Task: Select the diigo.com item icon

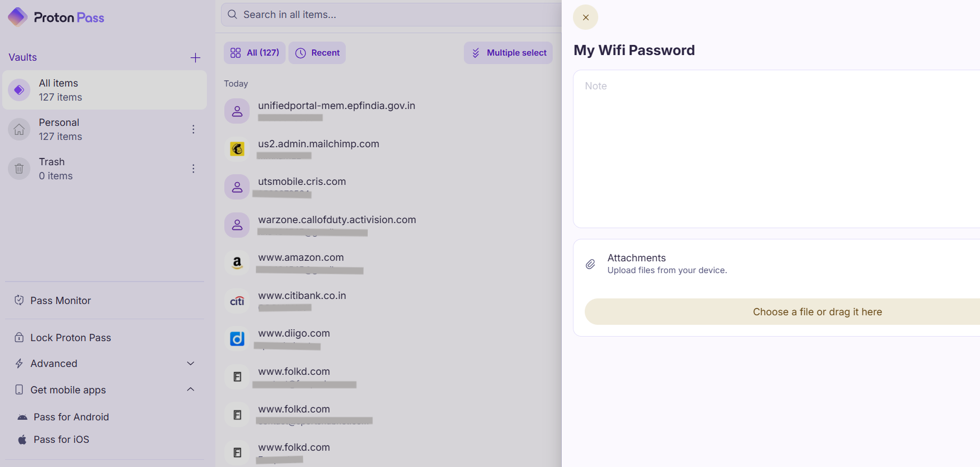Action: click(x=237, y=338)
